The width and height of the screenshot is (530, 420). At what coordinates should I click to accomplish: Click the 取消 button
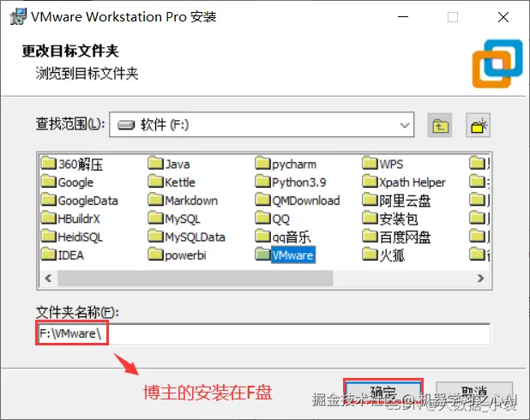pyautogui.click(x=474, y=393)
